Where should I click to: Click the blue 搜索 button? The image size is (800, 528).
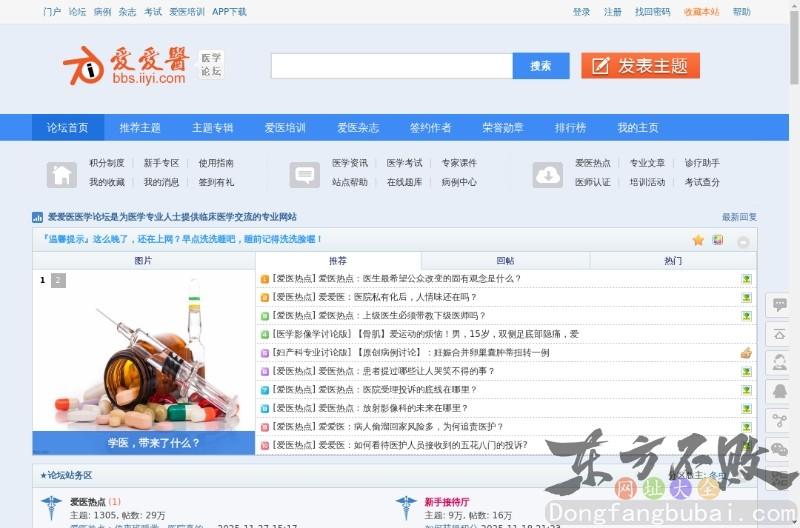point(541,66)
